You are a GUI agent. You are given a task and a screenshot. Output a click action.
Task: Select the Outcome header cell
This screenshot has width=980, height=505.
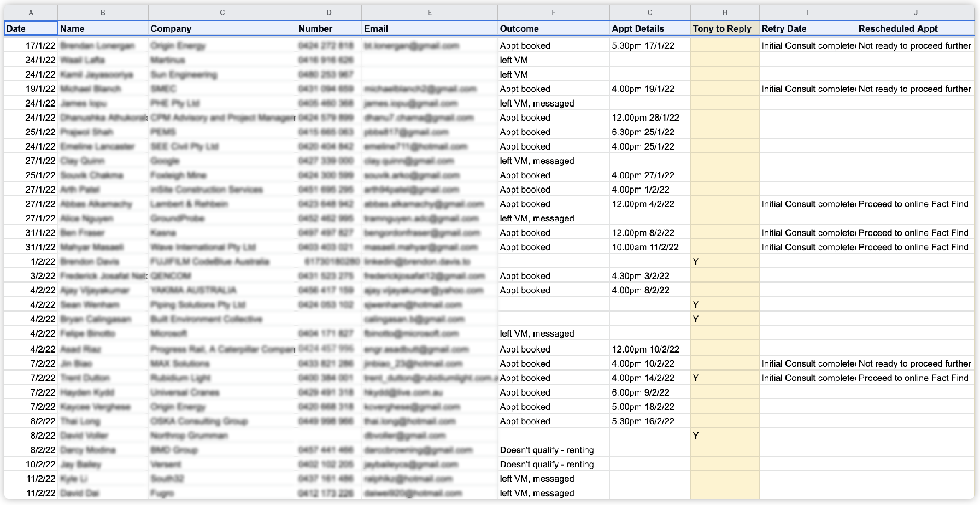[x=553, y=28]
